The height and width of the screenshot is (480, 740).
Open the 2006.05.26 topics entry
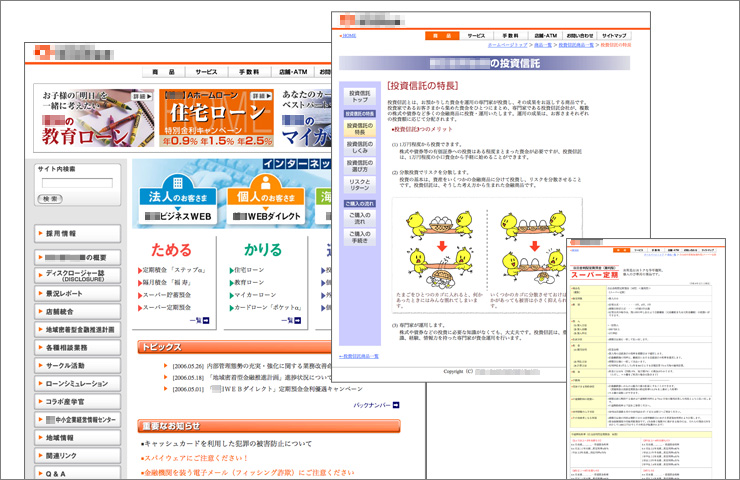[252, 366]
